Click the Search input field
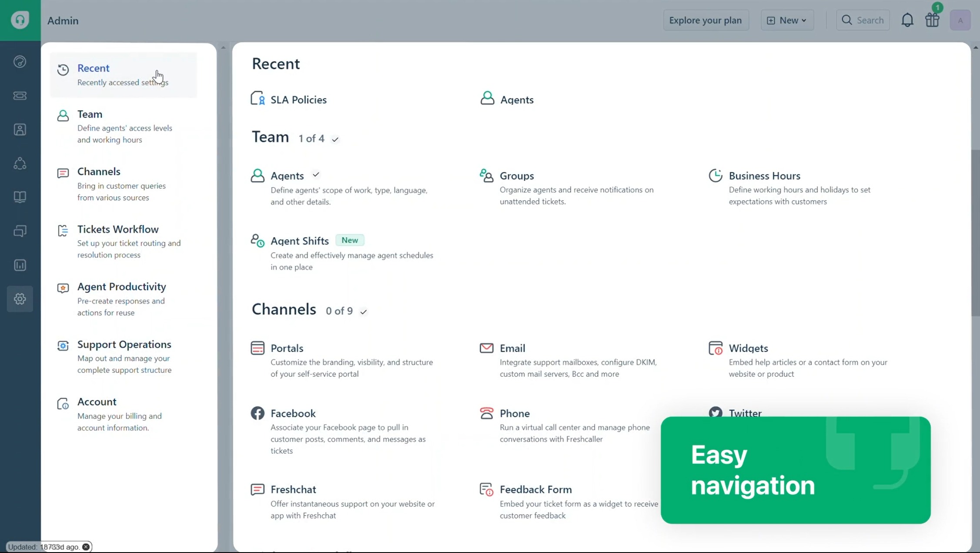The width and height of the screenshot is (980, 553). [863, 20]
